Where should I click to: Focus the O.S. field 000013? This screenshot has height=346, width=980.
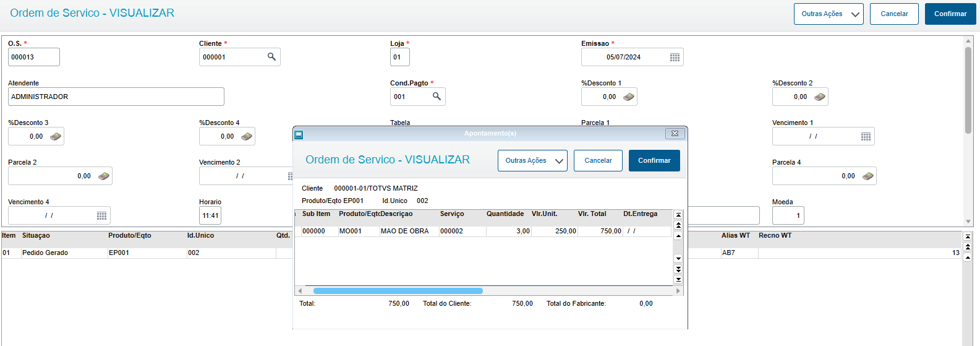coord(34,57)
